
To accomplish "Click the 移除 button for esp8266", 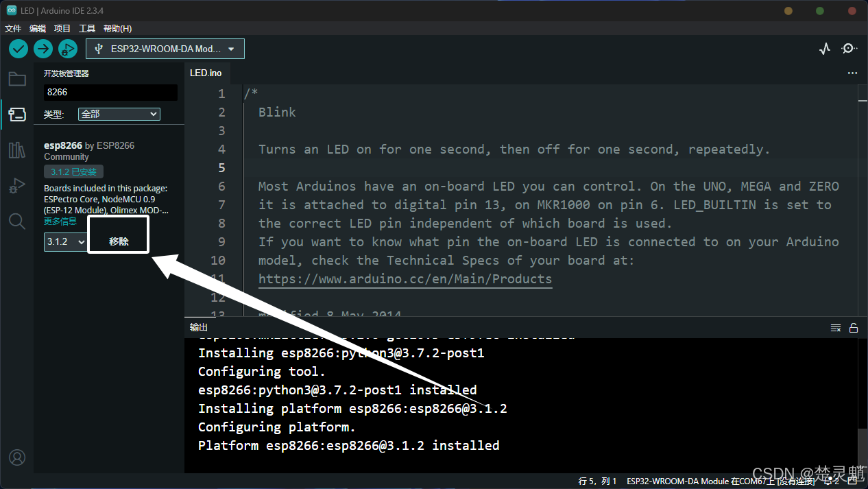I will click(119, 241).
